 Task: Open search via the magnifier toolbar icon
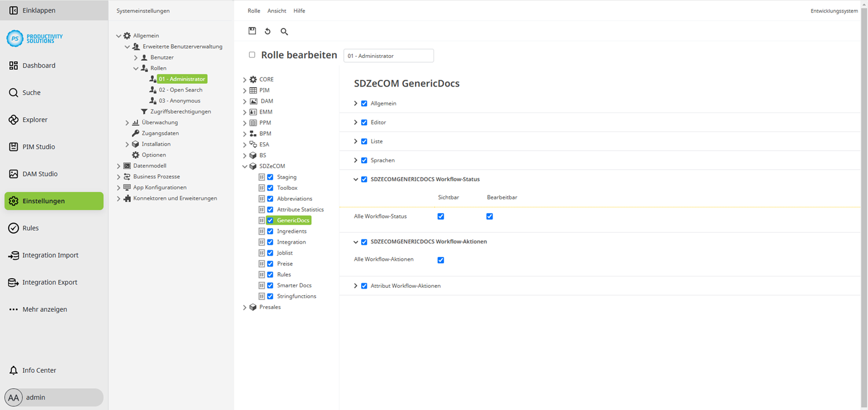284,32
